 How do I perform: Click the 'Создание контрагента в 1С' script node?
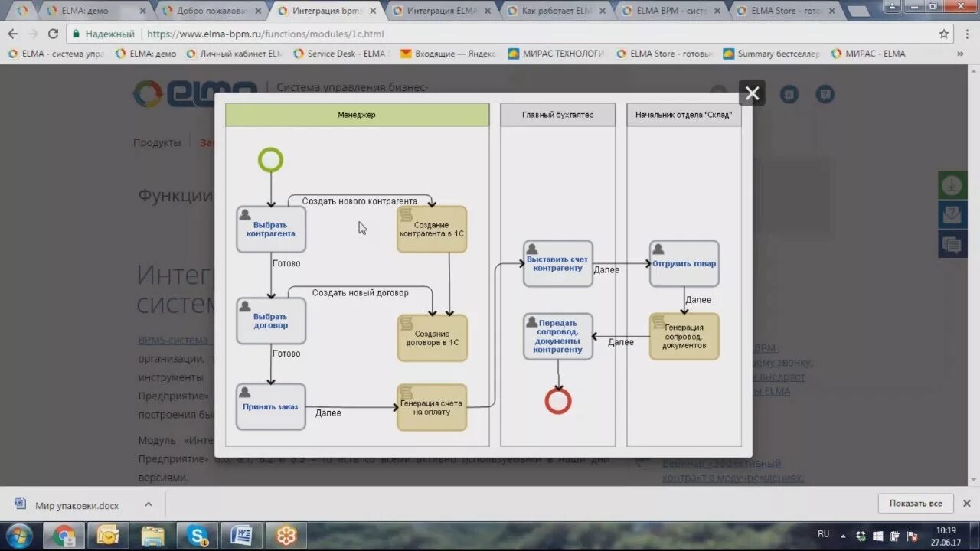pyautogui.click(x=432, y=229)
